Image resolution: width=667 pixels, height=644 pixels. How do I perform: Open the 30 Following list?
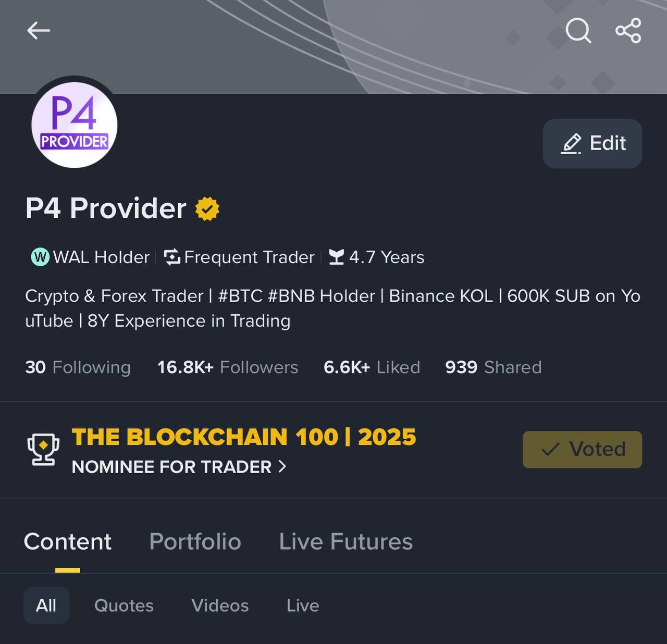tap(78, 367)
